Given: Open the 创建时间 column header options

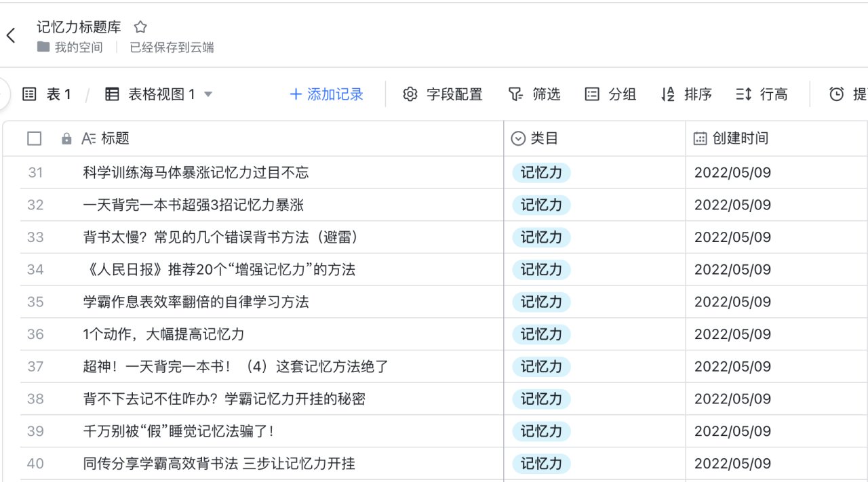Looking at the screenshot, I should [739, 138].
